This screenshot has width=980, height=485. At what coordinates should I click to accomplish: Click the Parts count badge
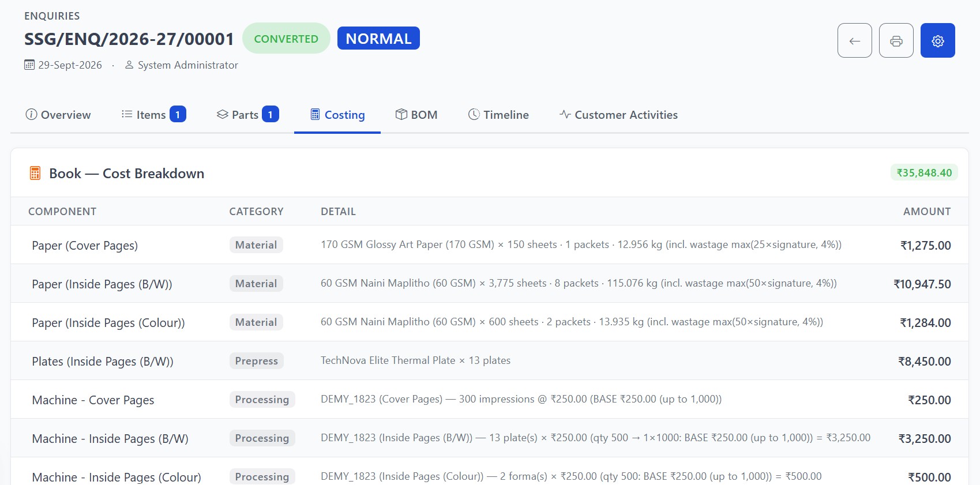coord(271,114)
